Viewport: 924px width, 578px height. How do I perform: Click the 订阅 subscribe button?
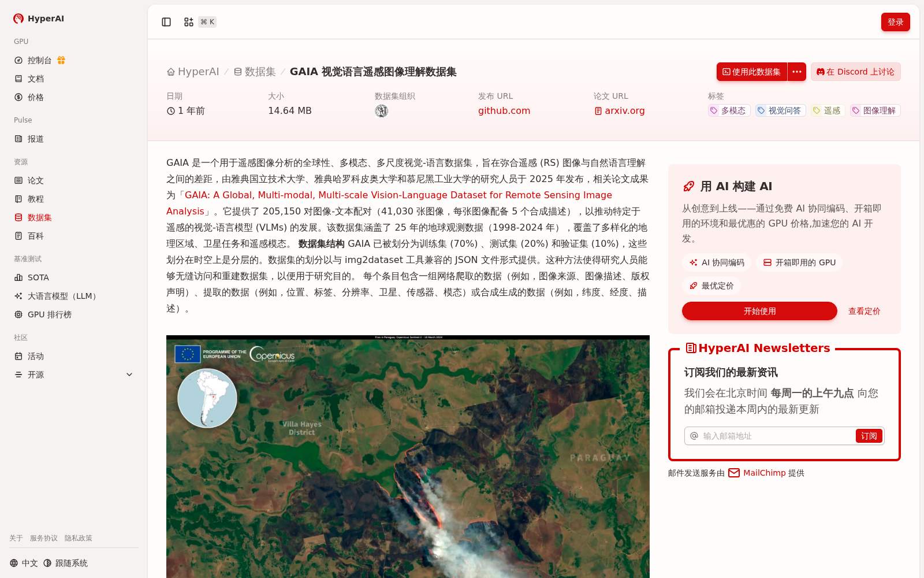[x=869, y=436]
